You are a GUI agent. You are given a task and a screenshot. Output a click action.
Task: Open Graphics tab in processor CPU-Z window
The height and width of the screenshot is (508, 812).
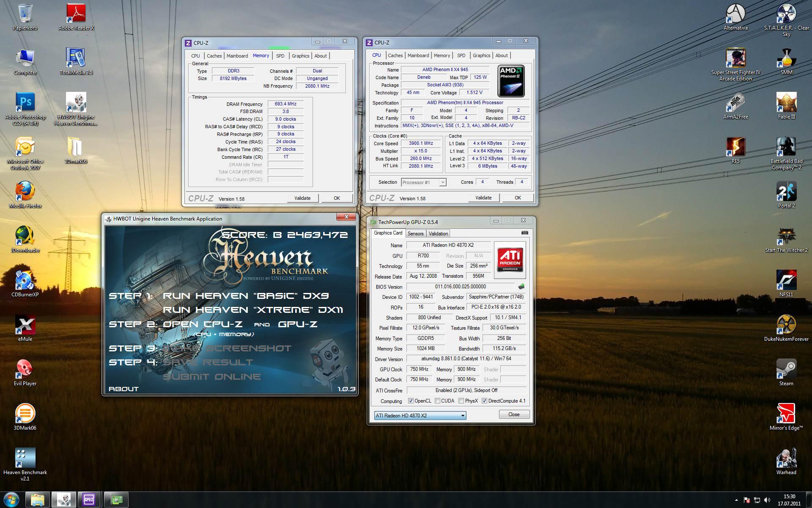(x=481, y=55)
